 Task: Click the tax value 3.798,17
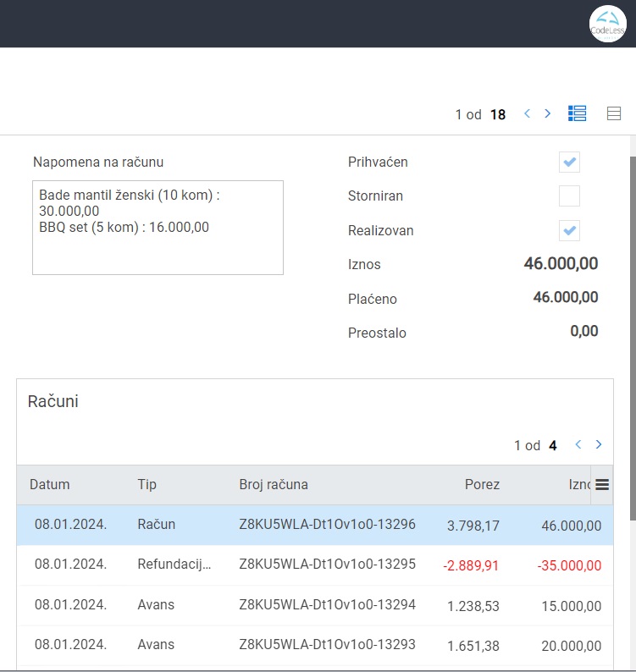[473, 526]
